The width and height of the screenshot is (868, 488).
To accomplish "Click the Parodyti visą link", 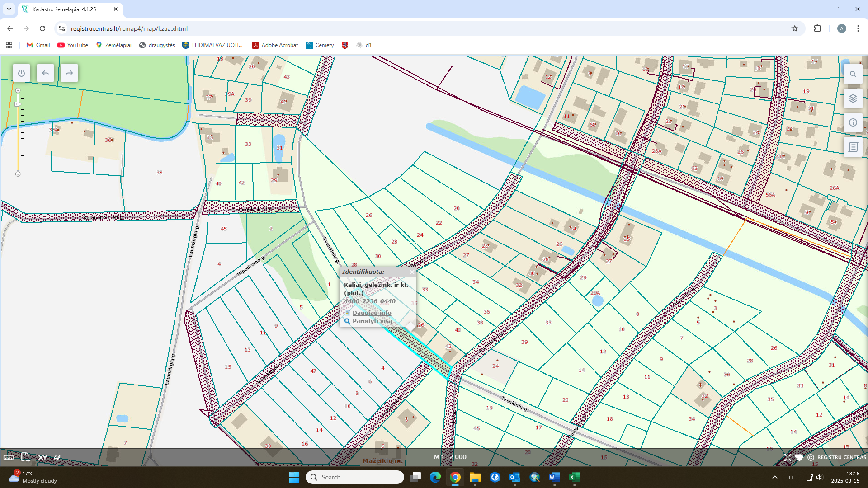I will [372, 321].
